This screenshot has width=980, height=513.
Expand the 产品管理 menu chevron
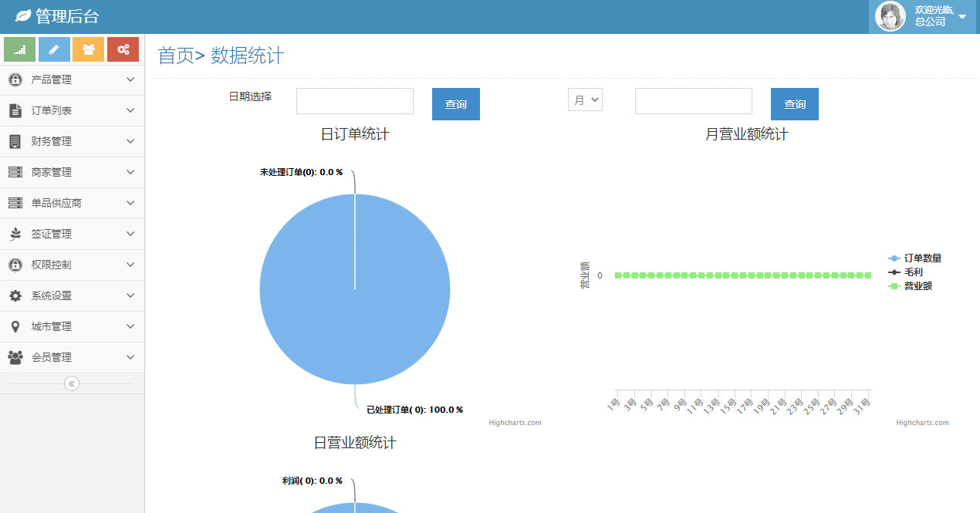[130, 79]
